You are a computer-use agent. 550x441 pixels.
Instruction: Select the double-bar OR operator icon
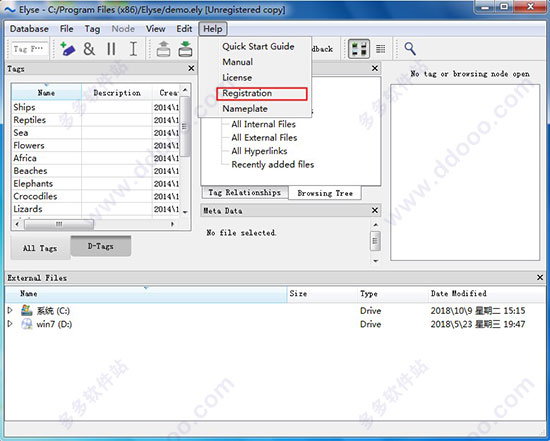coord(111,49)
